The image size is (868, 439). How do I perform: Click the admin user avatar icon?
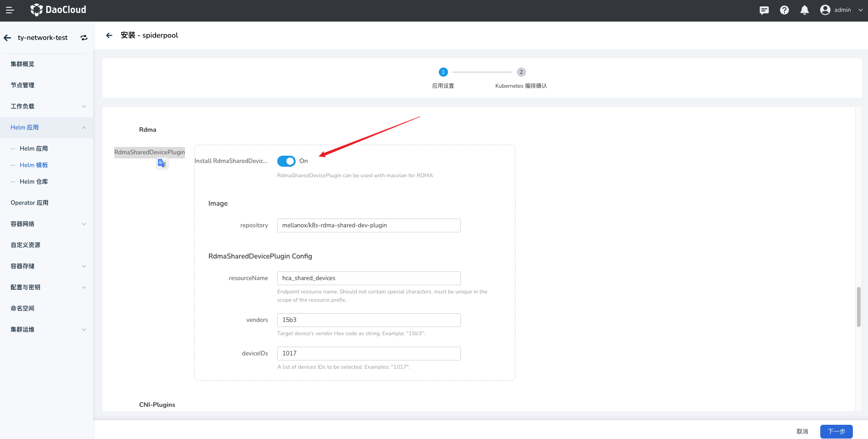point(825,10)
